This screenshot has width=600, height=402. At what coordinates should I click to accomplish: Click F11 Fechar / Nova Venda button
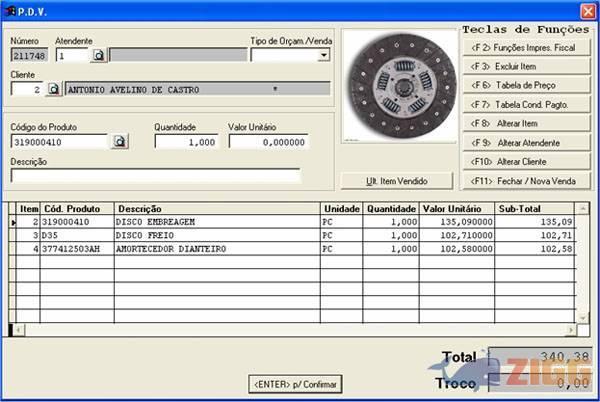click(x=525, y=180)
